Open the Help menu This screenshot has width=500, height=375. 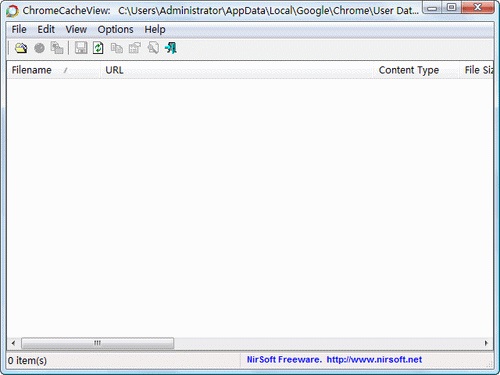tap(155, 29)
